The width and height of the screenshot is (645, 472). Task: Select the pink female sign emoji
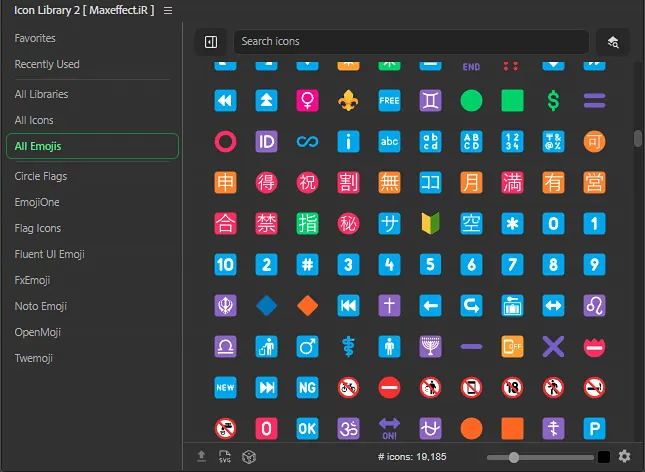[x=307, y=100]
